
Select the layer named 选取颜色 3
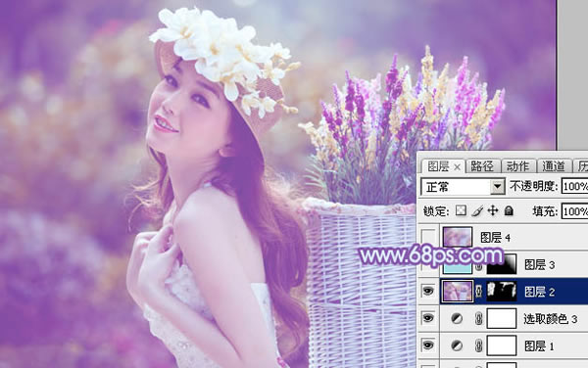(x=550, y=319)
